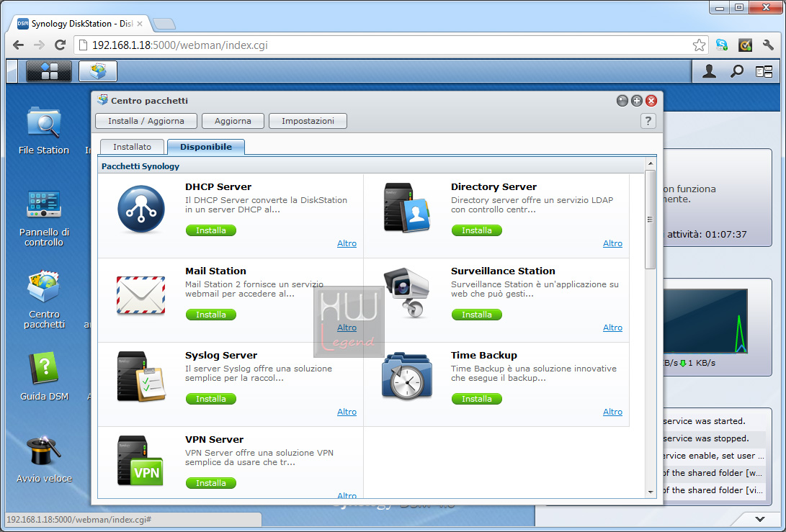Click Mail Station envelope icon
The width and height of the screenshot is (786, 532).
(141, 295)
